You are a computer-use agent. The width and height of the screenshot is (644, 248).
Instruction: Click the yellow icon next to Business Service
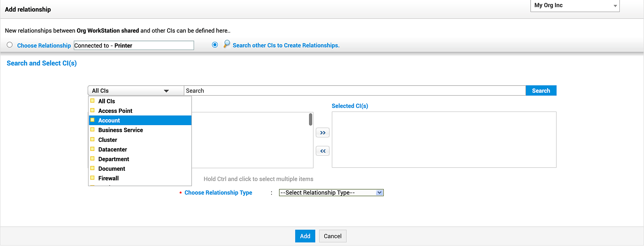(92, 130)
